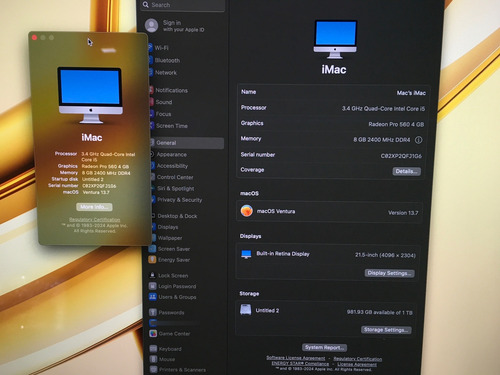Viewport: 500px width, 375px height.
Task: Open Bluetooth settings in sidebar
Action: pos(167,60)
